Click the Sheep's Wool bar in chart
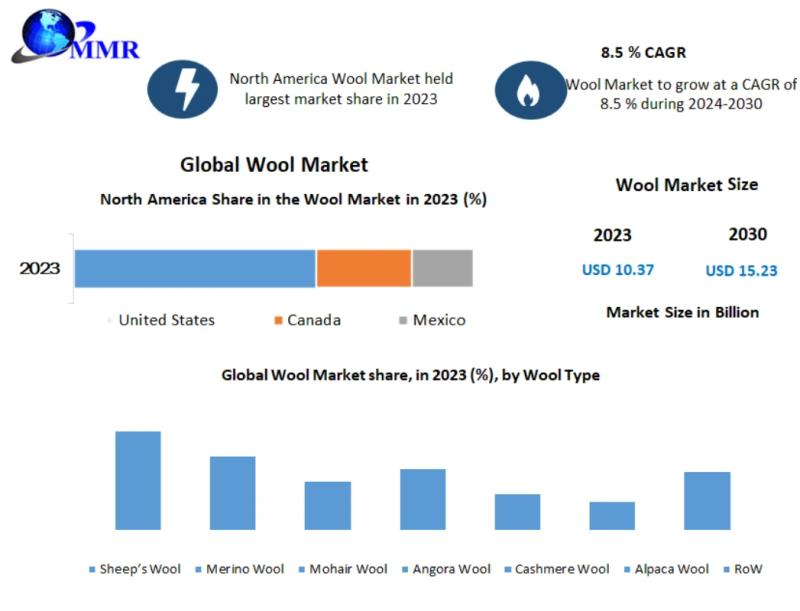Image resolution: width=800 pixels, height=611 pixels. [138, 480]
